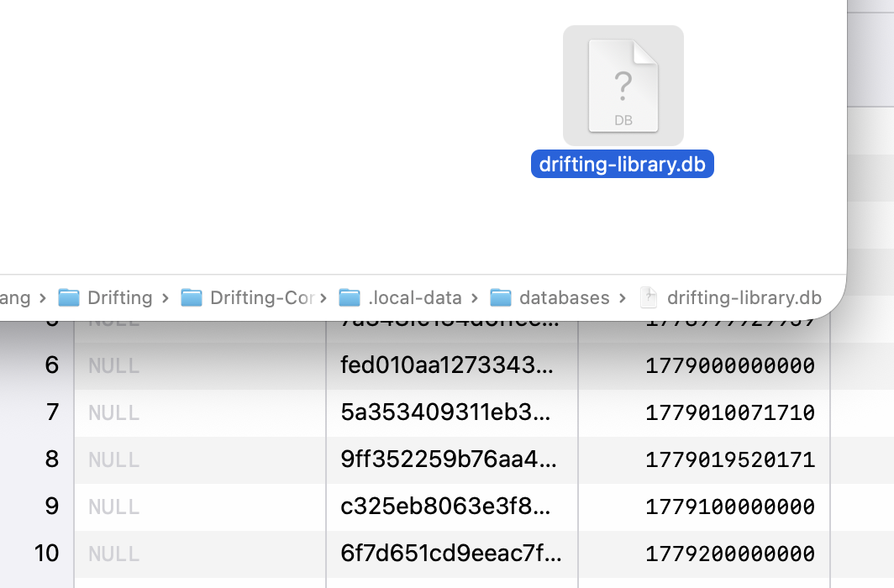This screenshot has width=894, height=588.
Task: Click hash cell 5a353409311eb3...
Action: pos(452,412)
